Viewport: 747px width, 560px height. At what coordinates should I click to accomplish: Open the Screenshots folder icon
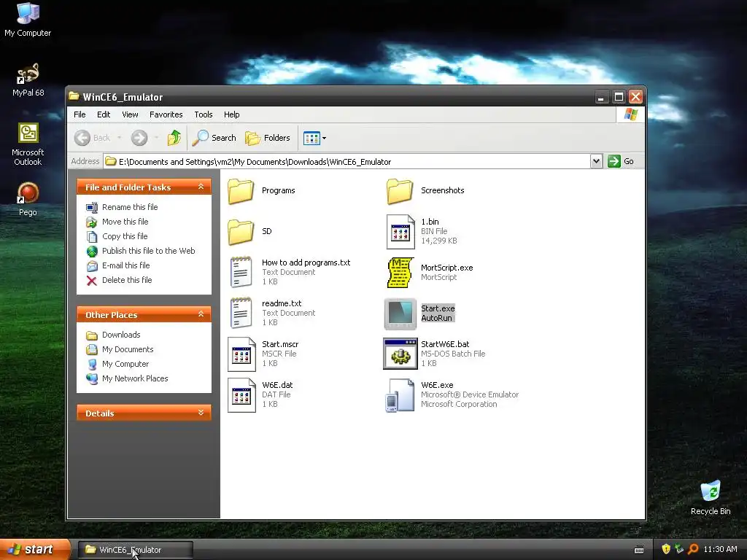[x=400, y=191]
